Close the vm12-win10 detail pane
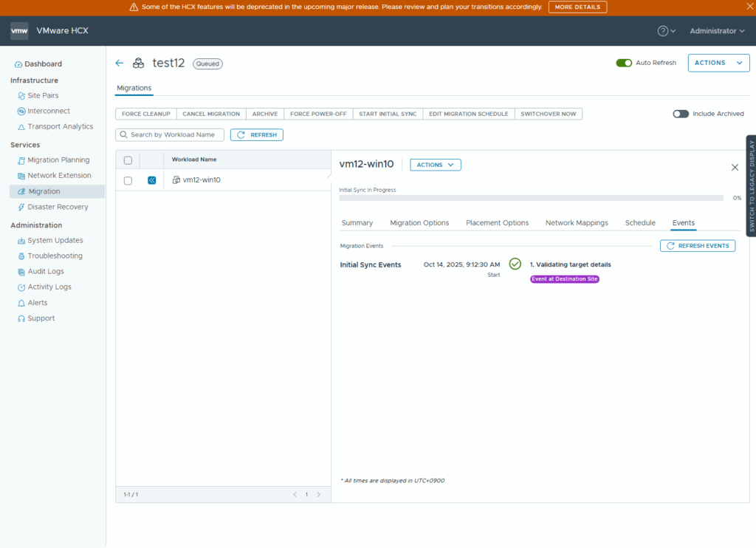756x548 pixels. [x=735, y=168]
